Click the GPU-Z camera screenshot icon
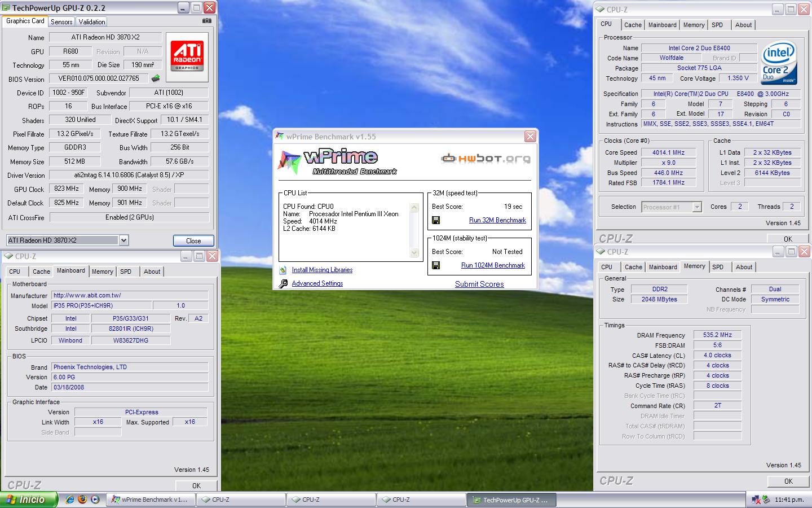The width and height of the screenshot is (812, 508). pos(206,21)
